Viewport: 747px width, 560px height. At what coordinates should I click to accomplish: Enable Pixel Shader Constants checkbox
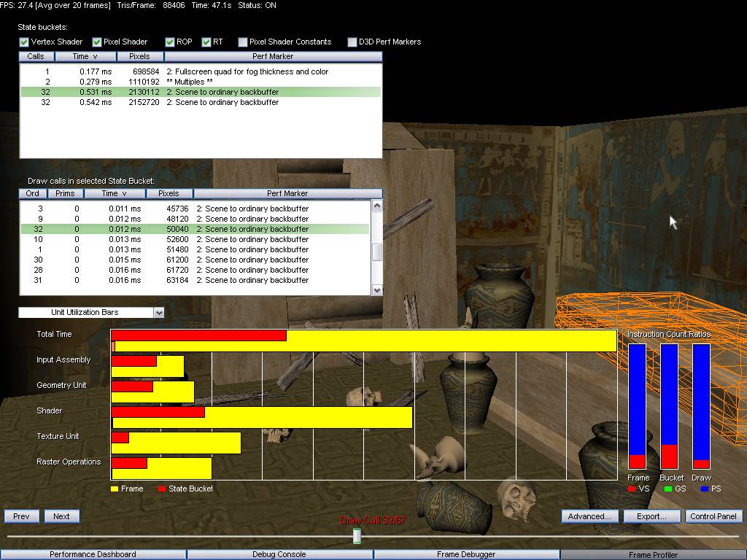click(243, 42)
